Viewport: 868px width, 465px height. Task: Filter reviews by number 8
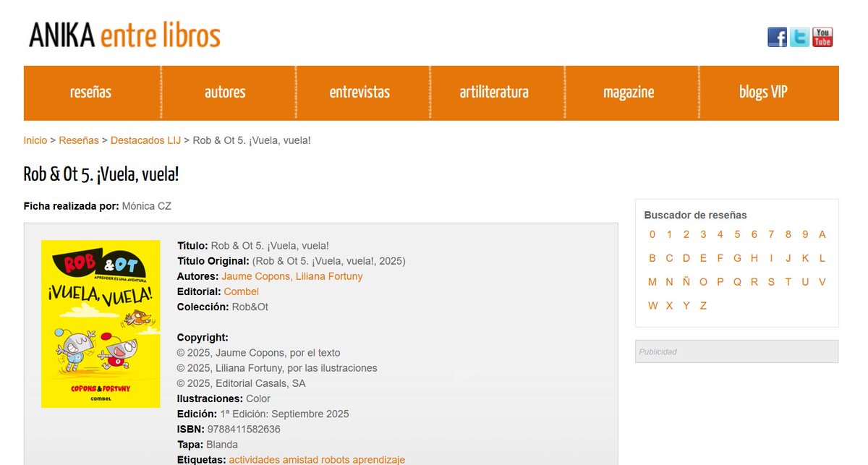pyautogui.click(x=788, y=234)
